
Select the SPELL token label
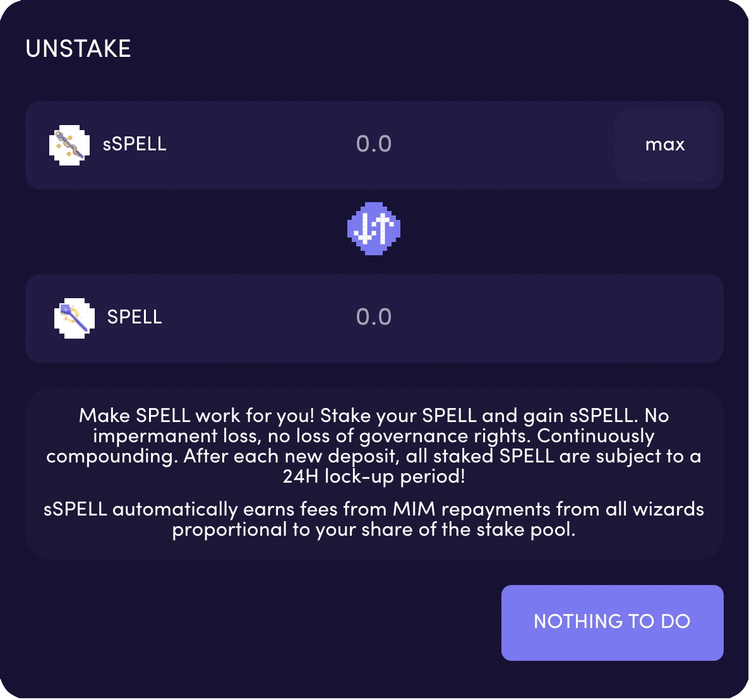135,317
